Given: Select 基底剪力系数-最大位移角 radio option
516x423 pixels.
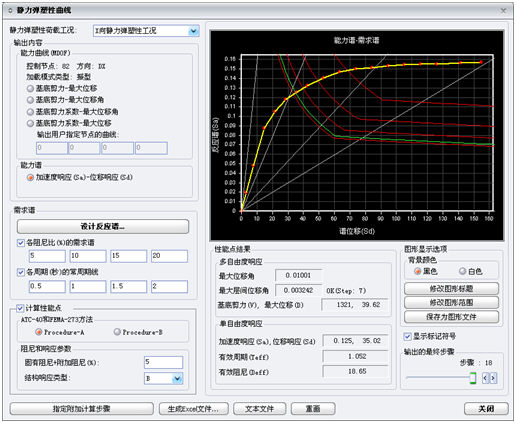Looking at the screenshot, I should (30, 112).
